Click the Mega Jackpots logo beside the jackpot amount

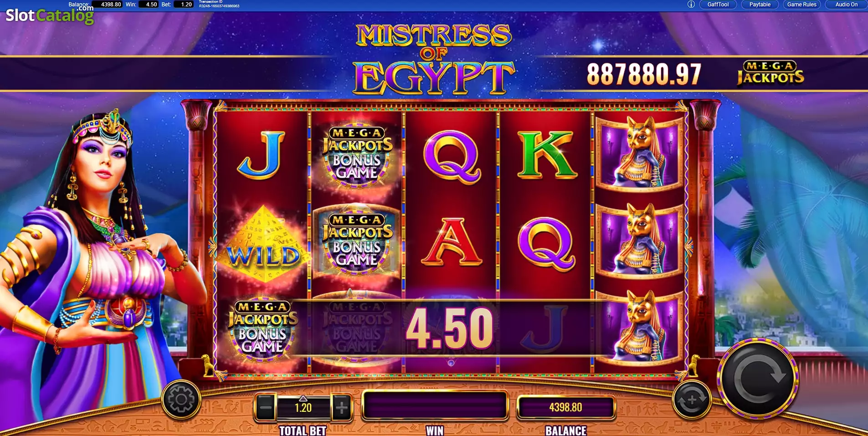(x=770, y=73)
